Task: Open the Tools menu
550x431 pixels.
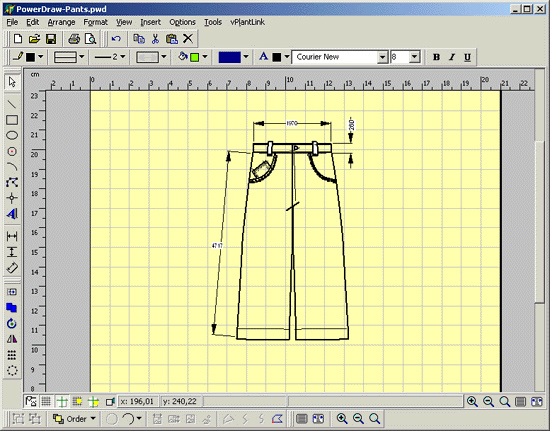Action: point(213,22)
